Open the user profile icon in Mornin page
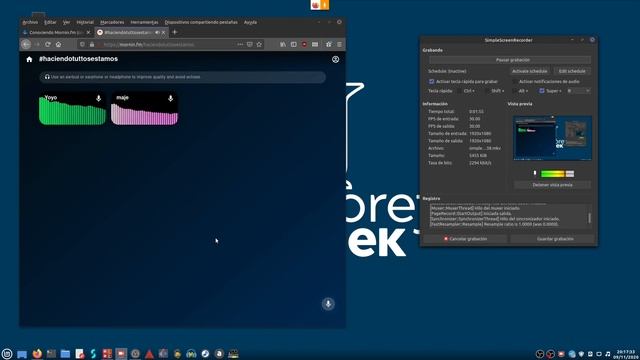Image resolution: width=640 pixels, height=360 pixels. pos(336,59)
